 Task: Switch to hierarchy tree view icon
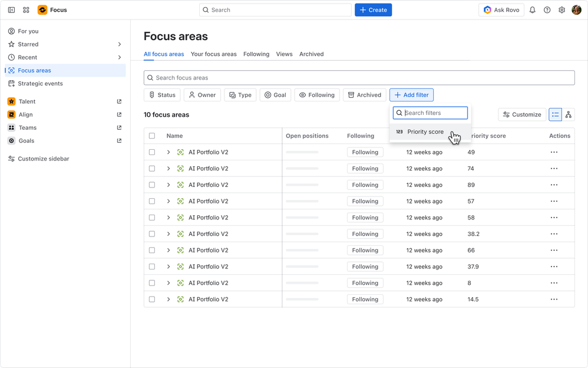[569, 114]
